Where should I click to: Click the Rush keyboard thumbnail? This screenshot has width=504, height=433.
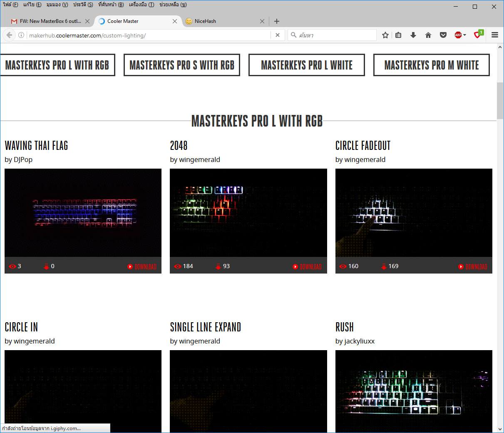coord(414,391)
